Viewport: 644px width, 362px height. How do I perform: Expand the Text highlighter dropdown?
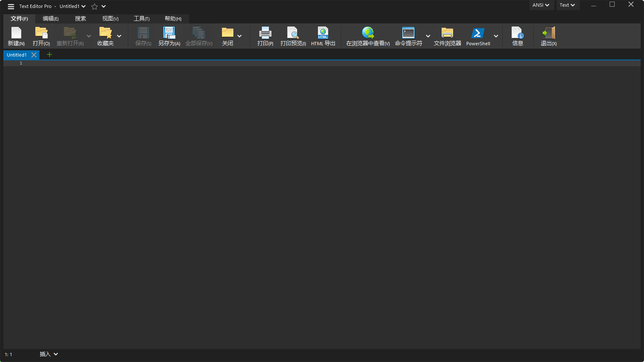tap(567, 5)
